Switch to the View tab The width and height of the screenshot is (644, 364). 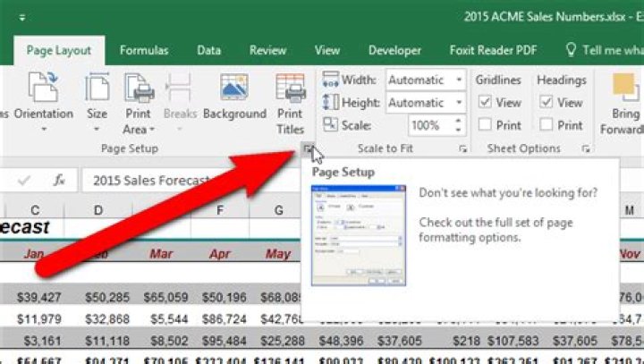pyautogui.click(x=327, y=50)
